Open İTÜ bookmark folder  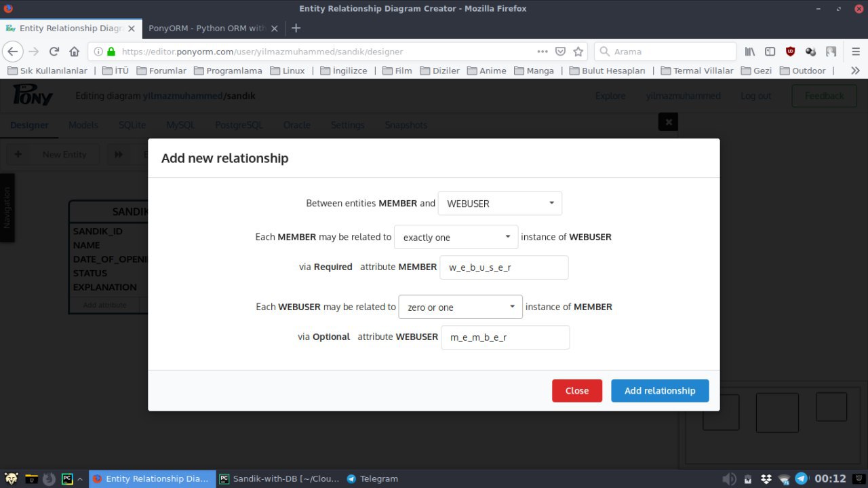pos(115,71)
